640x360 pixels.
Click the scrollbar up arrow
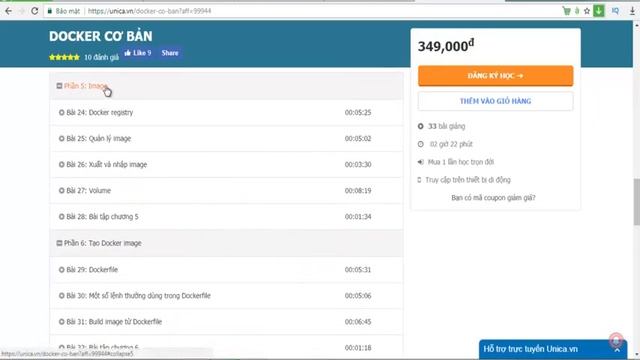pos(636,25)
